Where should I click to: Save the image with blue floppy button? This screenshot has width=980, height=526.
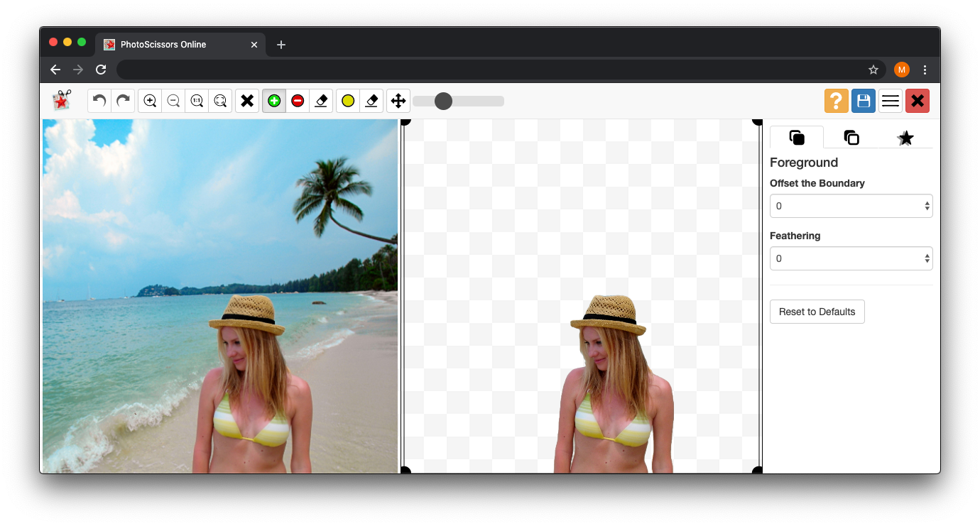click(x=864, y=101)
